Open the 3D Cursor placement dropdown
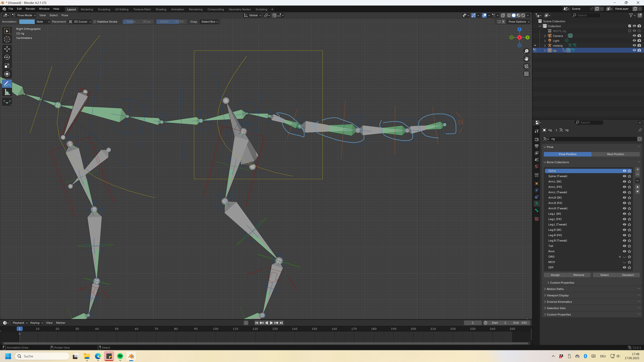Image resolution: width=644 pixels, height=362 pixels. point(80,22)
